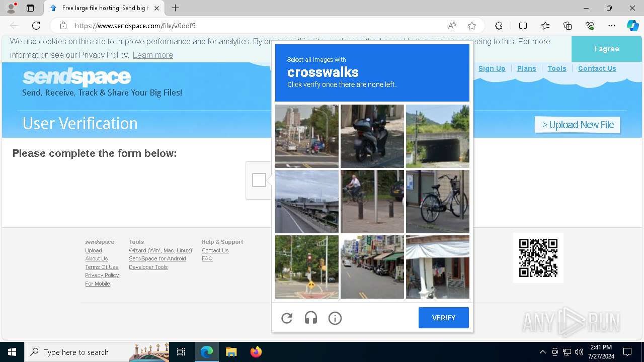
Task: Select the parked bicycle with basket image
Action: [438, 202]
